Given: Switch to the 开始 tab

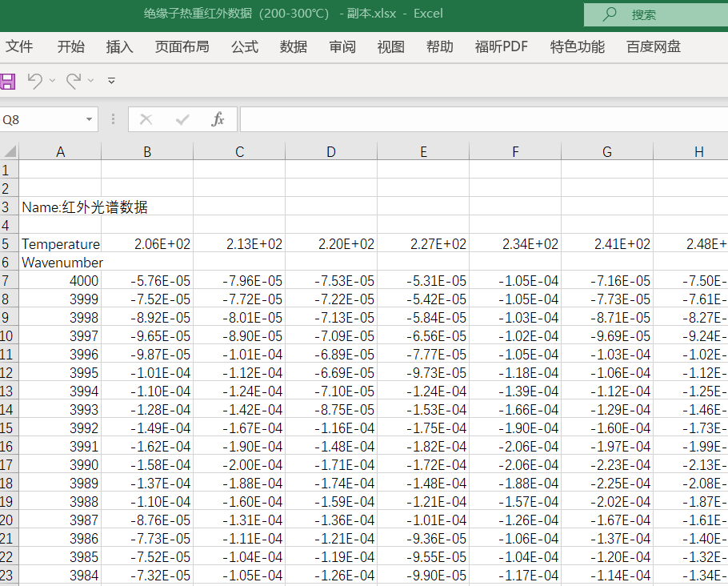Looking at the screenshot, I should (x=71, y=46).
